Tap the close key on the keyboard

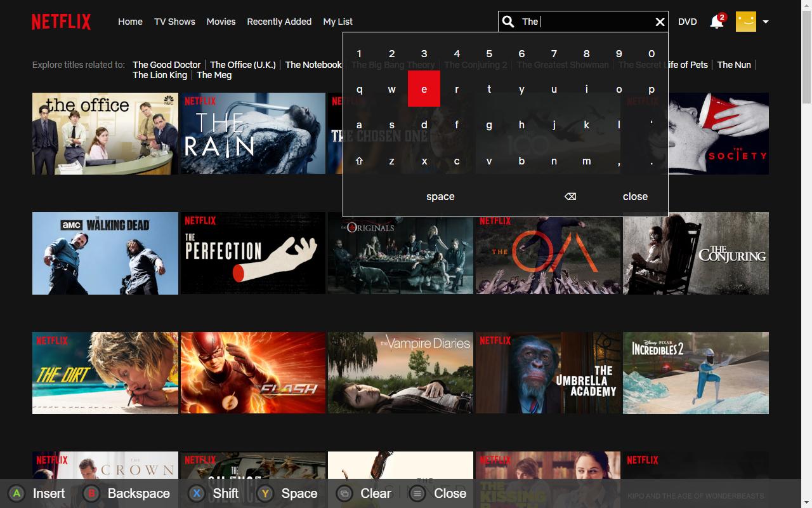coord(635,196)
